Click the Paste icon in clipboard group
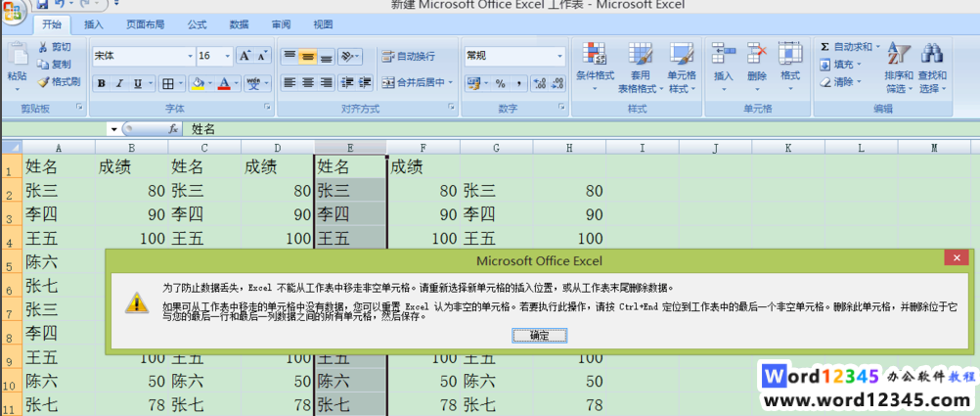The height and width of the screenshot is (416, 980). click(x=17, y=55)
